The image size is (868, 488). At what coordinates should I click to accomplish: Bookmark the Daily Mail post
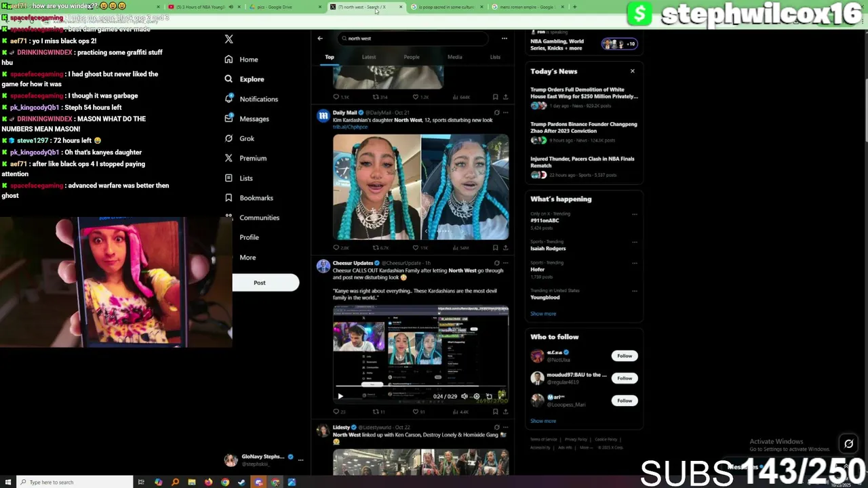click(x=495, y=248)
